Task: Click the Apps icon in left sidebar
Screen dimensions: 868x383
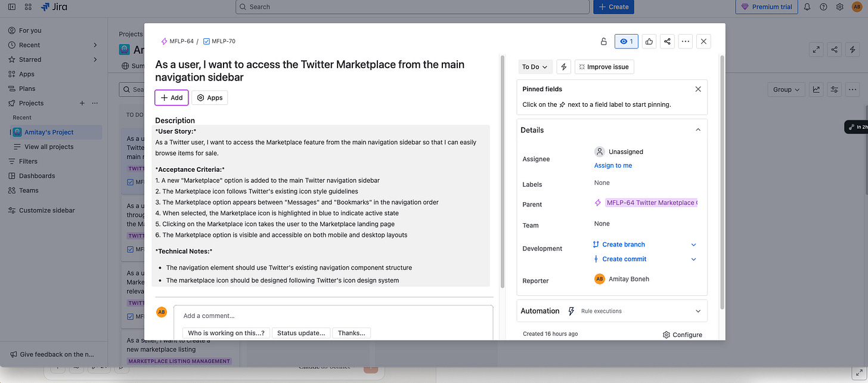Action: (12, 74)
